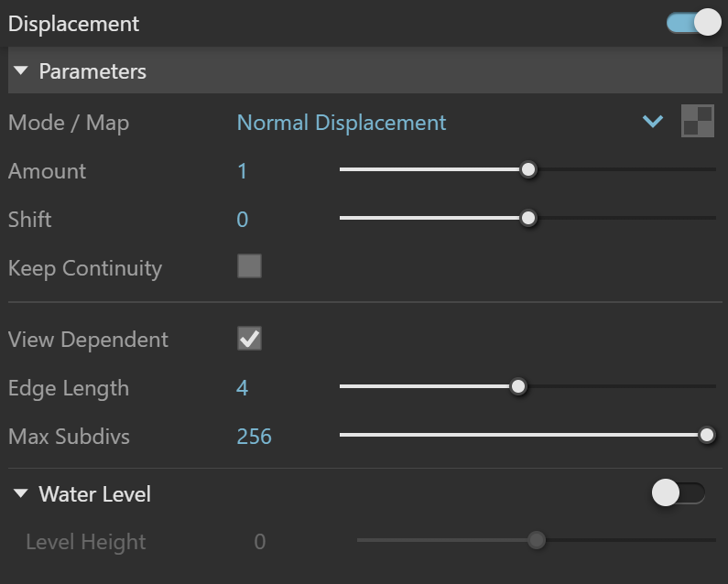Click the blue dropdown chevron for Mode / Map
This screenshot has width=728, height=584.
(x=653, y=122)
